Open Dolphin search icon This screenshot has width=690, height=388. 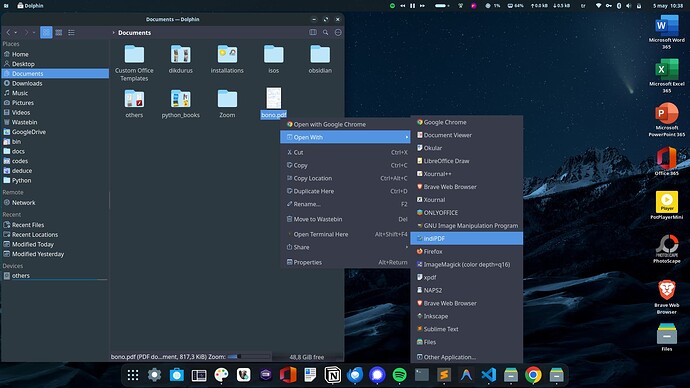pos(326,33)
